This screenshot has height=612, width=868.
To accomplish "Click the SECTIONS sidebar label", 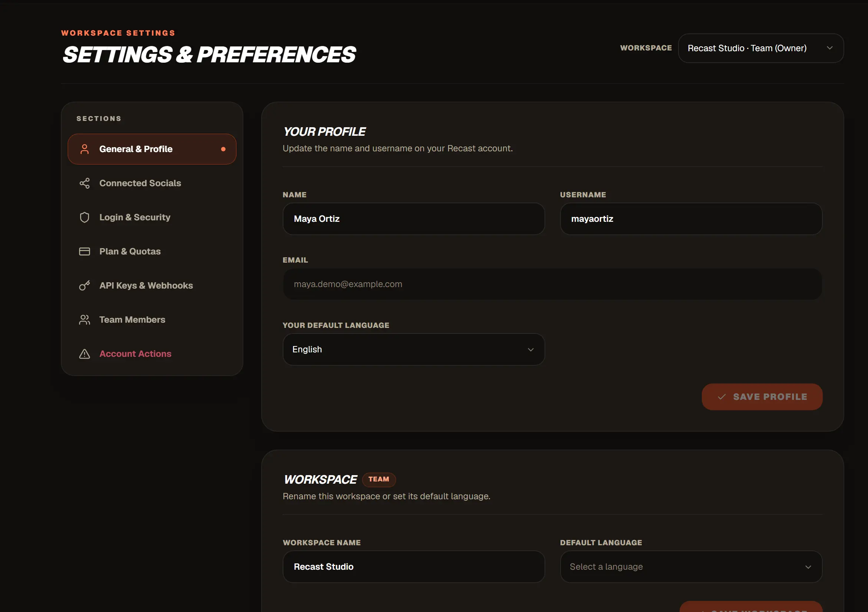I will tap(99, 119).
